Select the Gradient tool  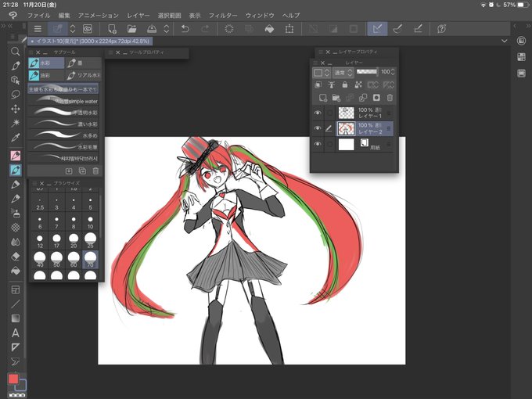click(x=16, y=318)
